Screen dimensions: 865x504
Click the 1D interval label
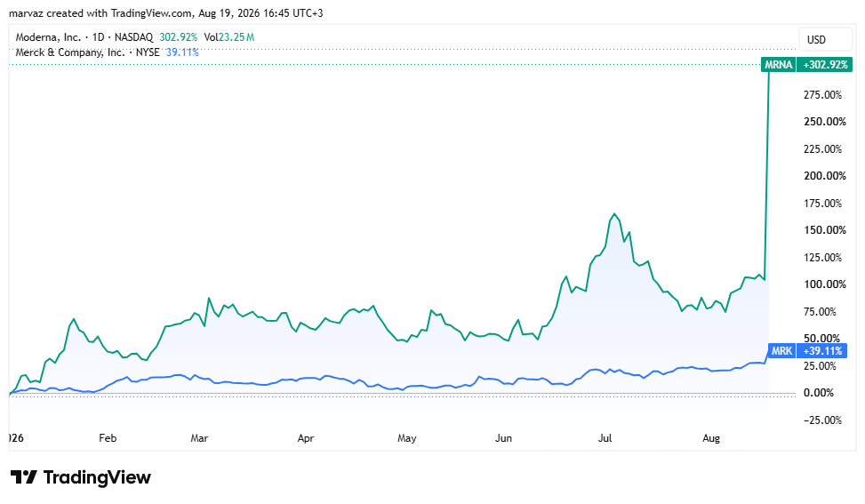point(98,37)
